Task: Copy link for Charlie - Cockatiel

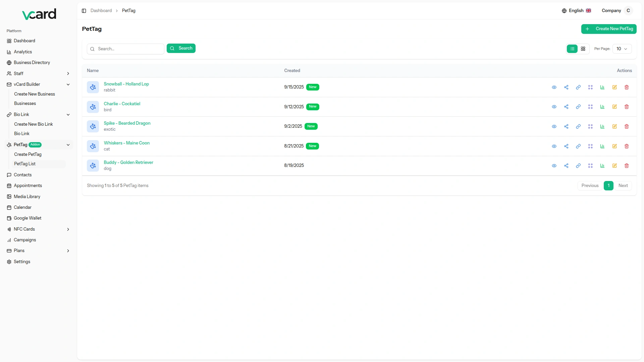Action: [578, 107]
